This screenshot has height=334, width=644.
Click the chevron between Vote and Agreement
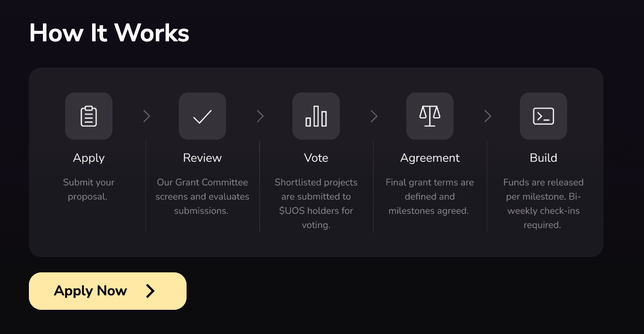[x=374, y=116]
